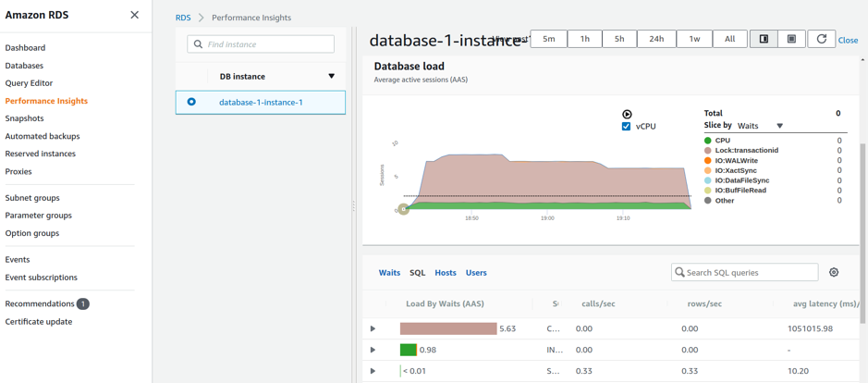This screenshot has width=868, height=383.
Task: Open the Slice by Waits dropdown
Action: point(761,126)
